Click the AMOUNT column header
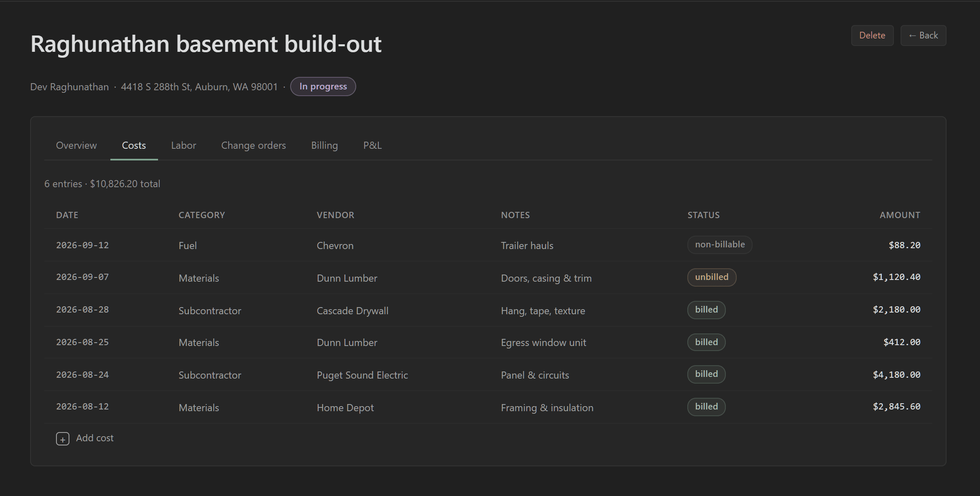 900,215
